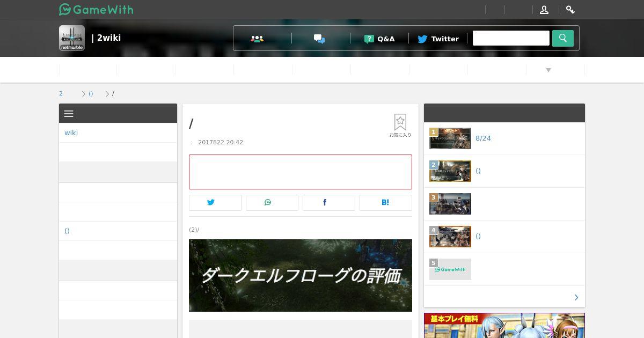This screenshot has width=644, height=338.
Task: Toggle the hamburger sidebar menu
Action: click(69, 114)
